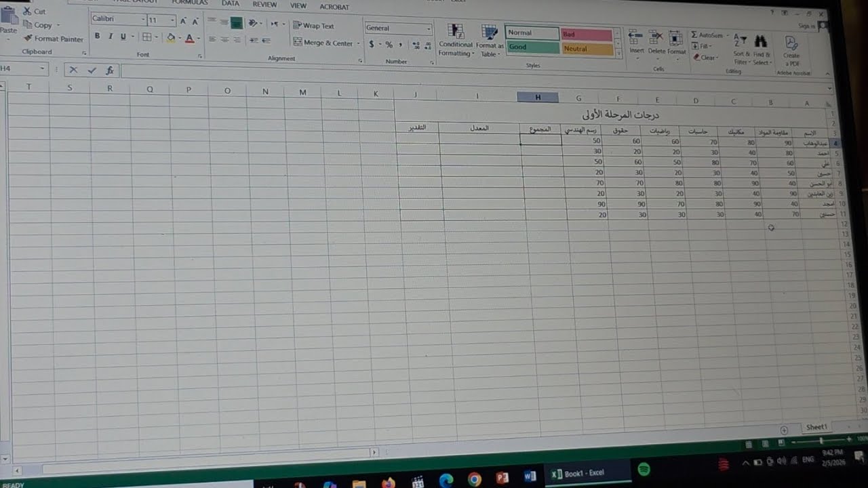This screenshot has width=868, height=488.
Task: Increase font size with larger A
Action: pos(183,21)
